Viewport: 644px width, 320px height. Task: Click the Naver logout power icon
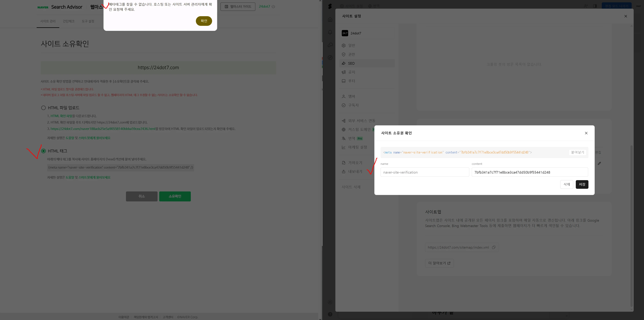tap(273, 7)
